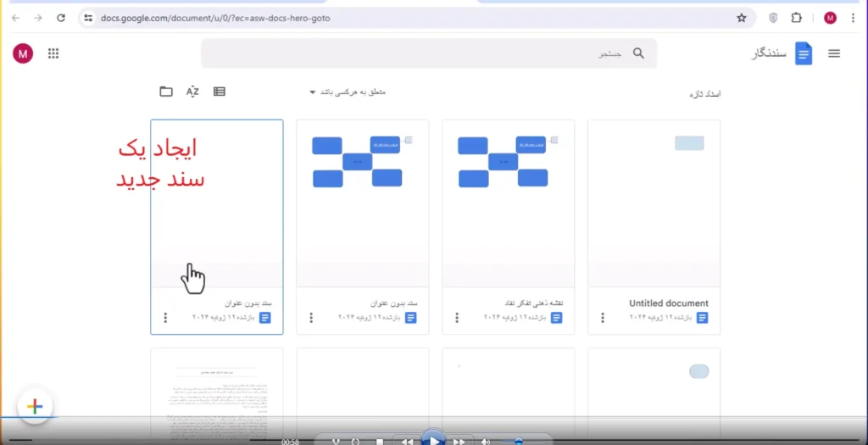Switch to list view
The width and height of the screenshot is (868, 445).
pyautogui.click(x=220, y=92)
